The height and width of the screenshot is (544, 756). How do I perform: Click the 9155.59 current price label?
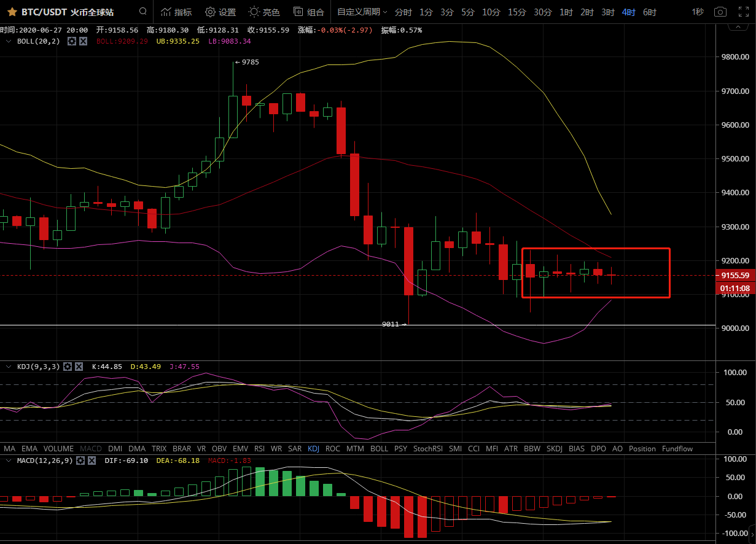(735, 275)
